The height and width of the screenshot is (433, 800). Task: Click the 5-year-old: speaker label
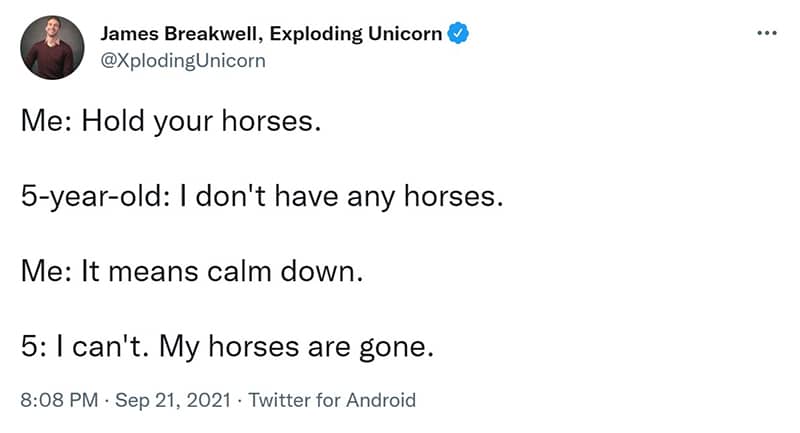(95, 197)
